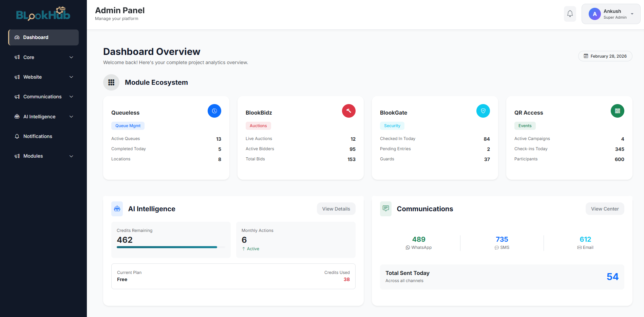Screen dimensions: 644x317
Task: Click the Total Sent Today value 54
Action: (613, 277)
